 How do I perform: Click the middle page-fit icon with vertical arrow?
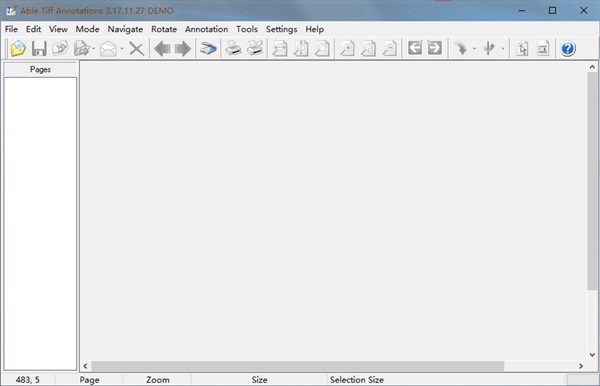pyautogui.click(x=301, y=49)
